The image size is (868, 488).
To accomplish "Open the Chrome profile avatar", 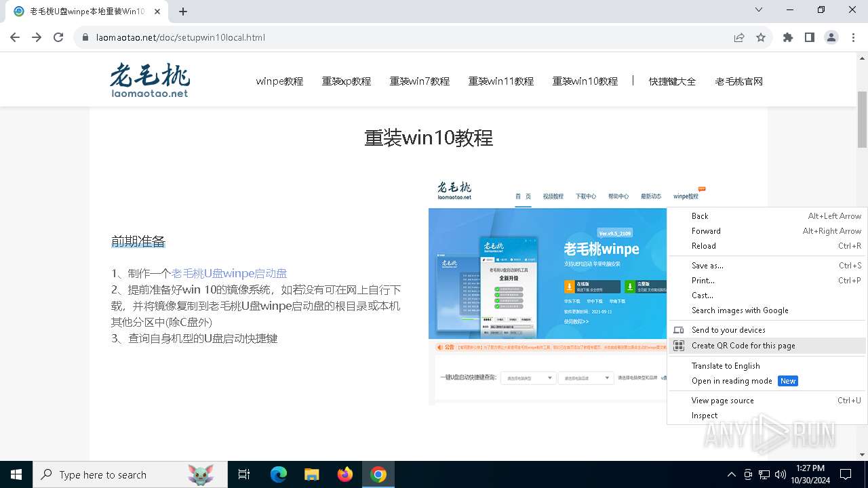I will (x=831, y=37).
